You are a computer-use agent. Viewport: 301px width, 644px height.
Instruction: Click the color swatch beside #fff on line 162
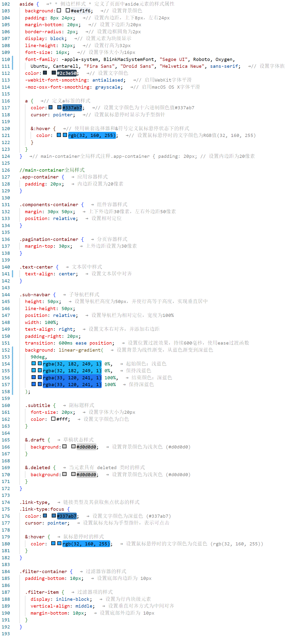53,418
